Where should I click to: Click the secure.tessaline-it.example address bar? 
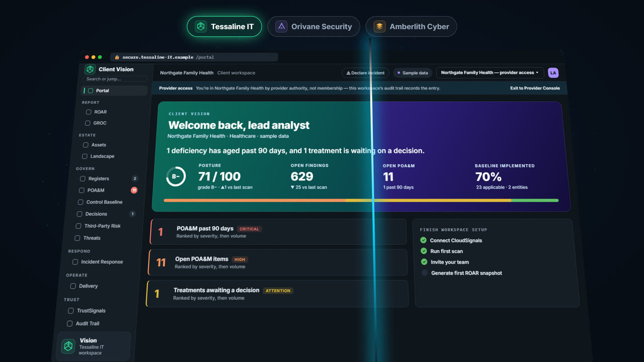pos(194,57)
